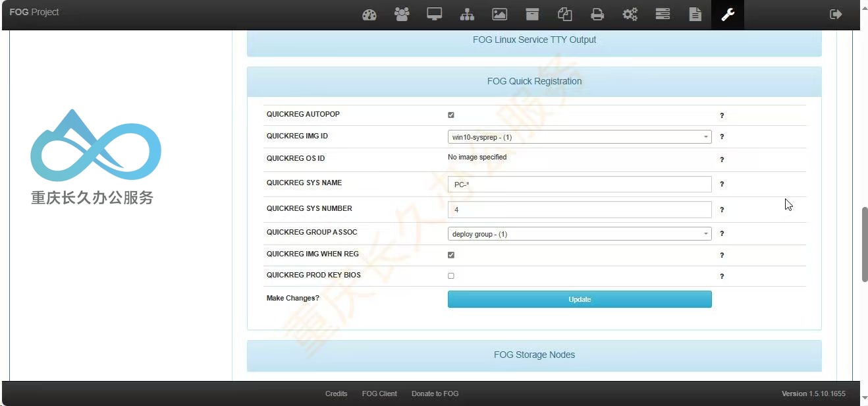
Task: Open the FOG Client footer link
Action: 379,393
